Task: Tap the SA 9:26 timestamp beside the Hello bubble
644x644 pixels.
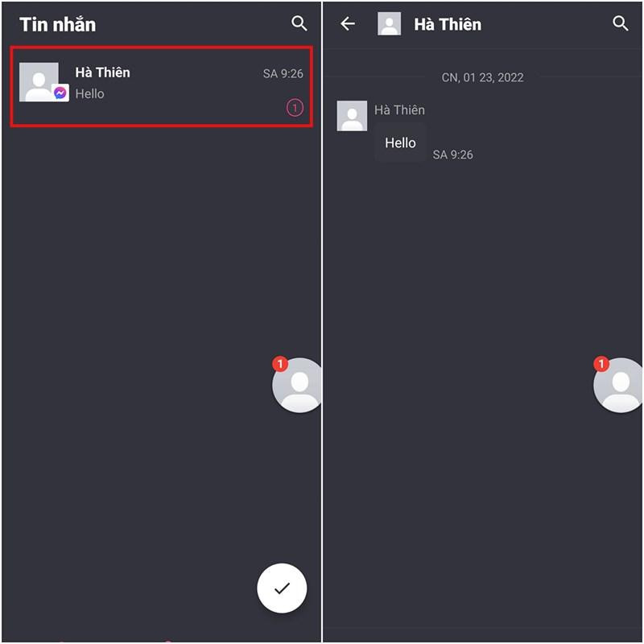Action: pyautogui.click(x=452, y=155)
